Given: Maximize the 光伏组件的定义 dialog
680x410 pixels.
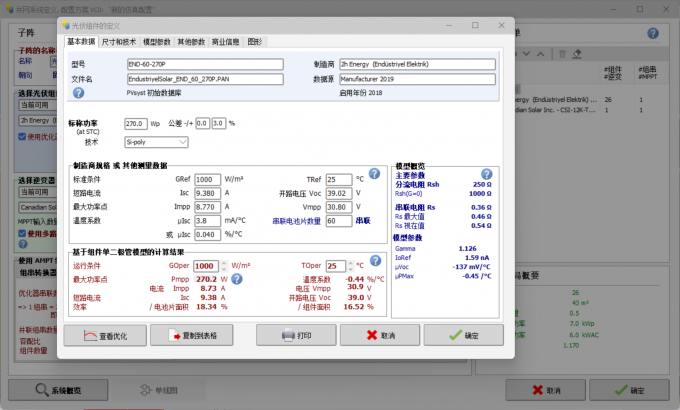Looking at the screenshot, I should coord(475,25).
